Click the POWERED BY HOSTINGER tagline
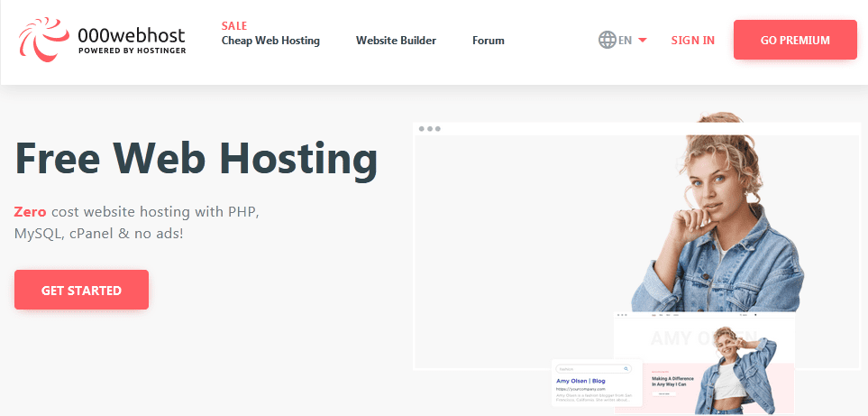This screenshot has width=868, height=416. click(132, 51)
